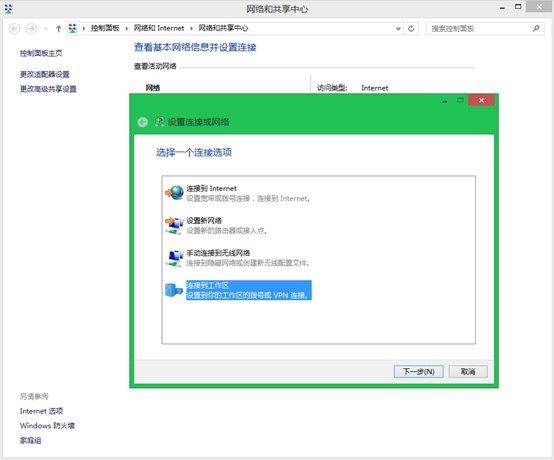Click the globe icon for 连接到 Internet

175,193
